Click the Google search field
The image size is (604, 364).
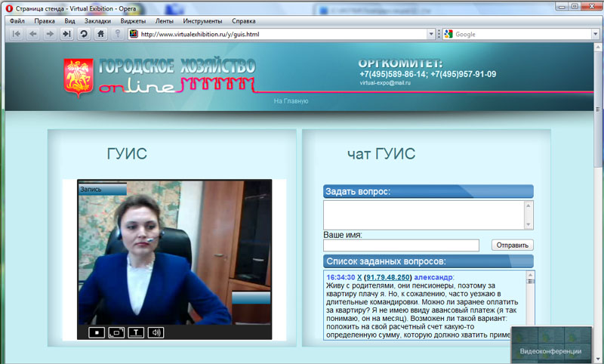pos(522,34)
